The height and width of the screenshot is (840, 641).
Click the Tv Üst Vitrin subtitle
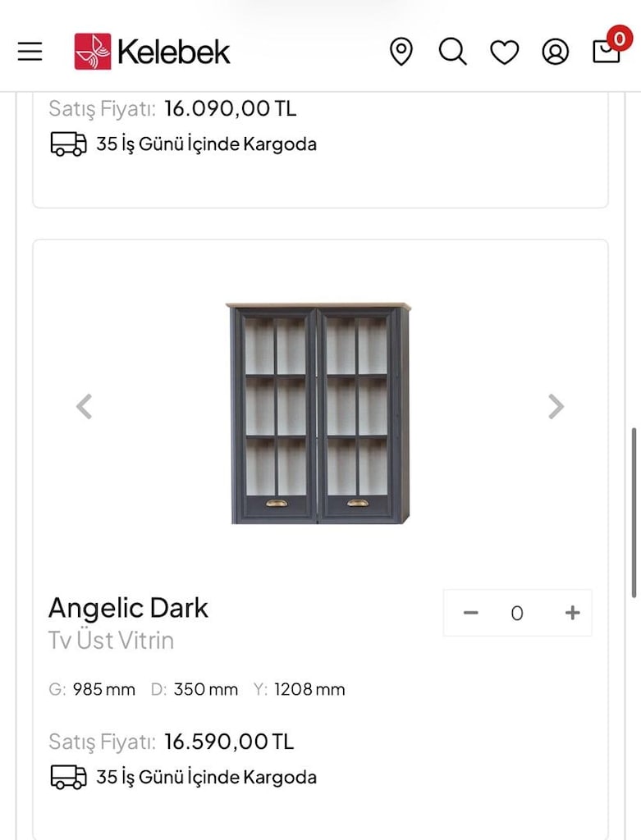click(x=111, y=640)
